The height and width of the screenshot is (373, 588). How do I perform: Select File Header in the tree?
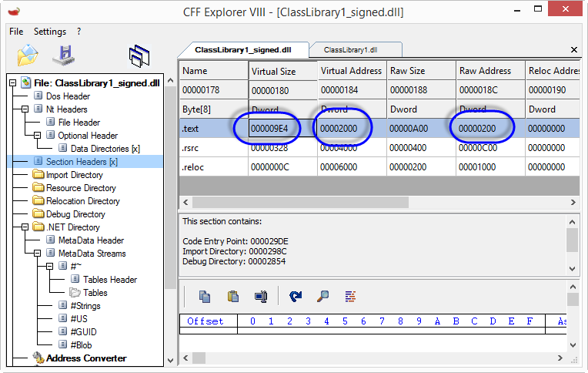pyautogui.click(x=79, y=123)
